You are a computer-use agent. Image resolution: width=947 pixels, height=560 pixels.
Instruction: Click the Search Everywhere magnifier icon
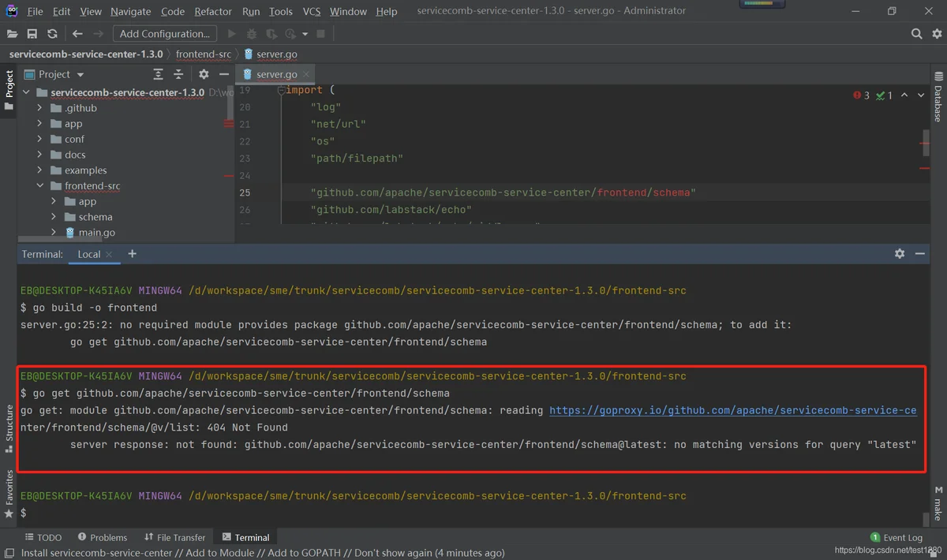coord(916,34)
